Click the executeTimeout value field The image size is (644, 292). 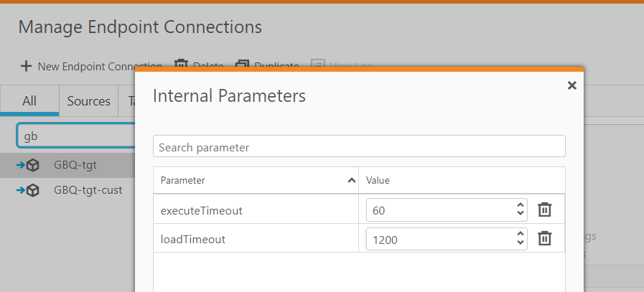(x=439, y=210)
